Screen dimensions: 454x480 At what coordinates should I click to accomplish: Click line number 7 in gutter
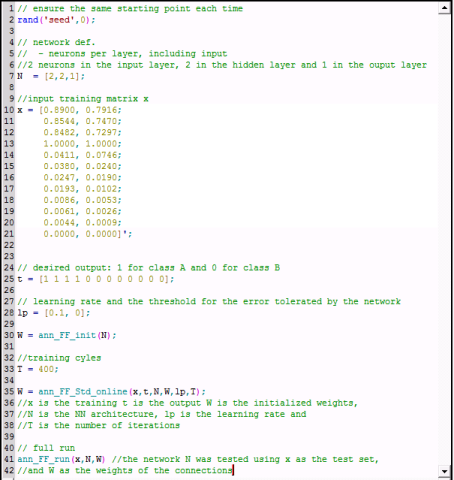(11, 76)
